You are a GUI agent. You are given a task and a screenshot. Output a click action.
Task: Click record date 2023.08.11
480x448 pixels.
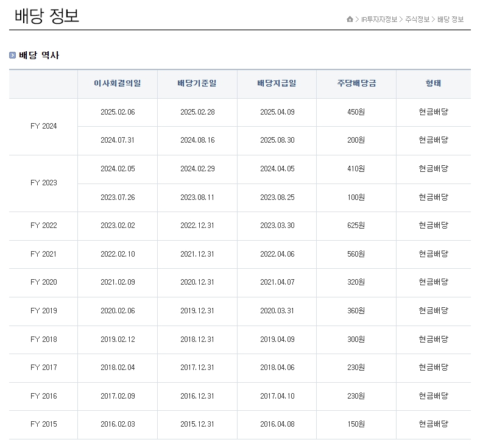[x=197, y=197]
